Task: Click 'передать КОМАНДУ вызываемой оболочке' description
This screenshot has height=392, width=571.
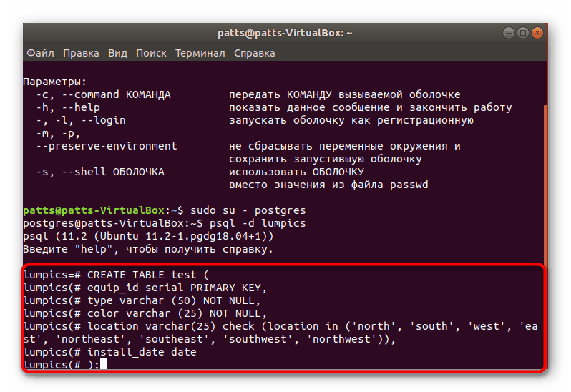Action: point(344,94)
